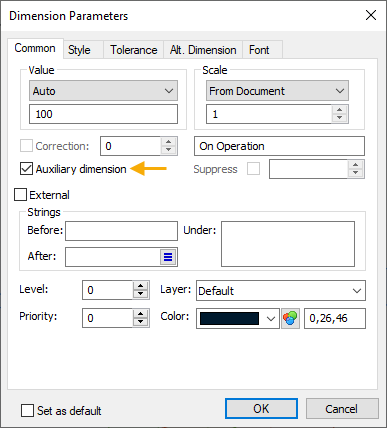Tick the Set as default checkbox
The image size is (387, 428).
27,410
